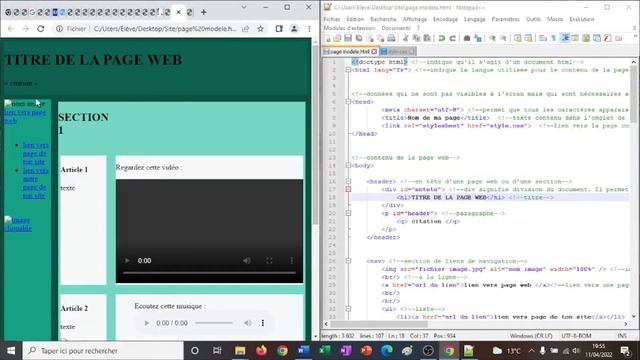Open the Chrome profile avatar
The height and width of the screenshot is (360, 640).
pos(294,29)
